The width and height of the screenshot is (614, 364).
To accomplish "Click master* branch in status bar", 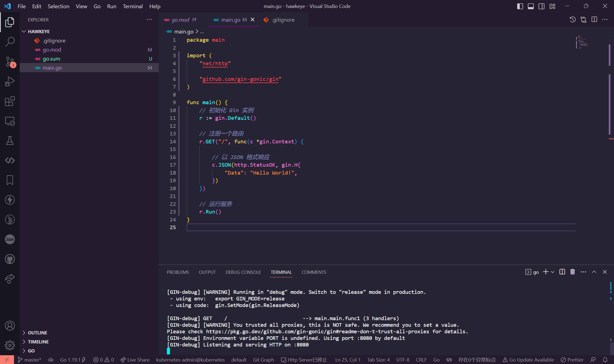I will point(30,360).
